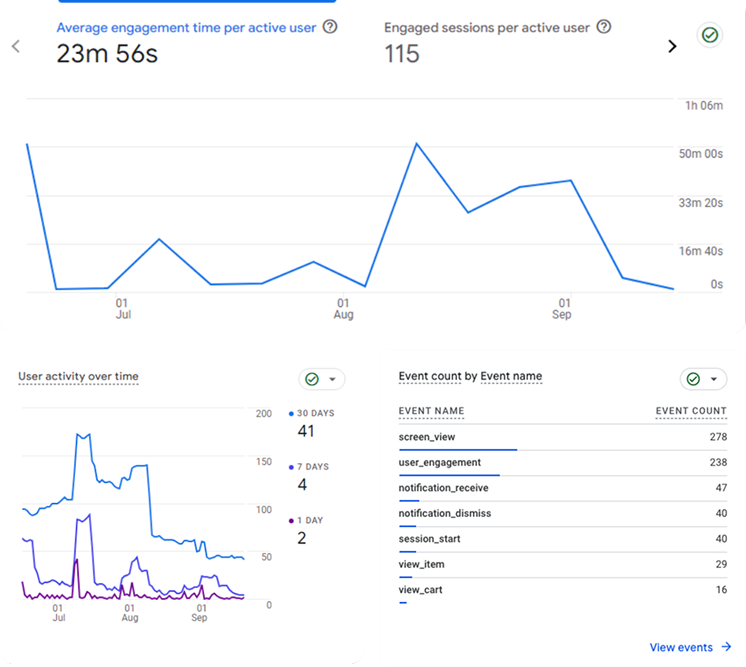746x667 pixels.
Task: Click the User activity over time title
Action: (x=78, y=377)
